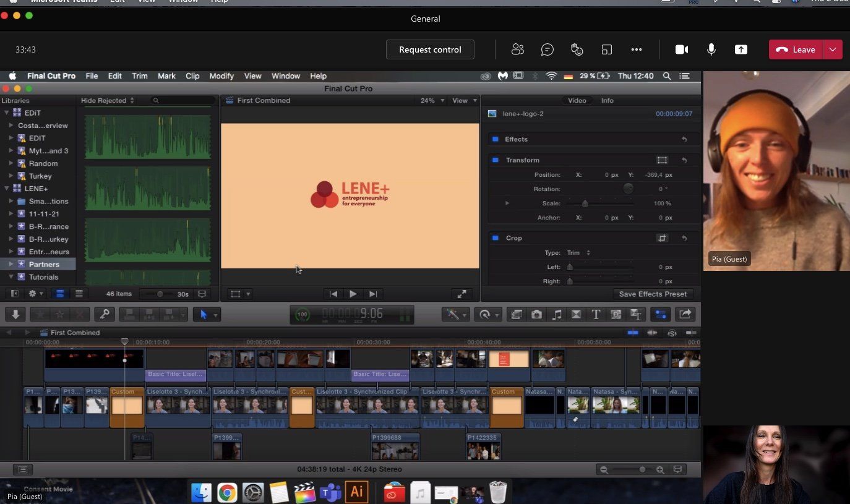The width and height of the screenshot is (850, 504).
Task: Open the Final Cut Pro File menu
Action: (x=92, y=76)
